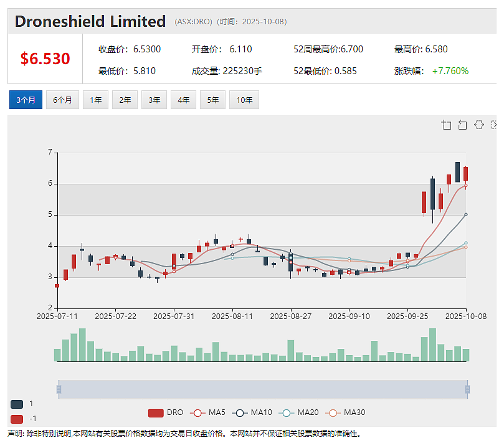
Task: Click the y-axis label 7
Action: [50, 152]
